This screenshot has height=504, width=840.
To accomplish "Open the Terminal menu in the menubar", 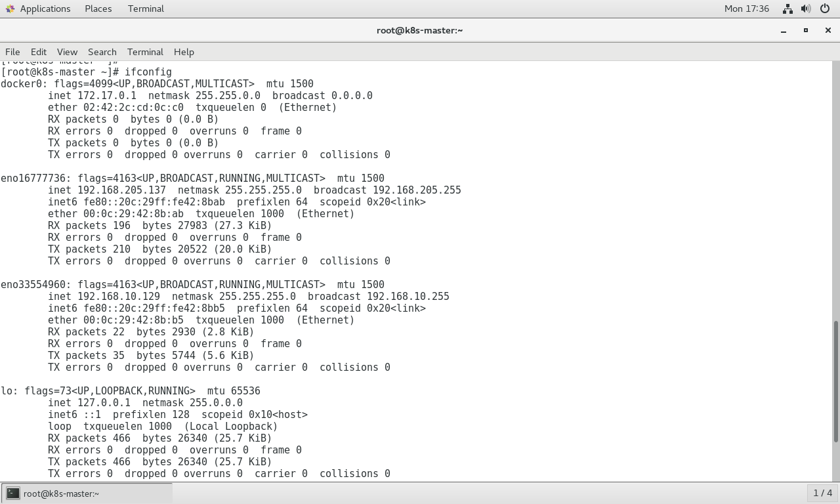I will [145, 52].
